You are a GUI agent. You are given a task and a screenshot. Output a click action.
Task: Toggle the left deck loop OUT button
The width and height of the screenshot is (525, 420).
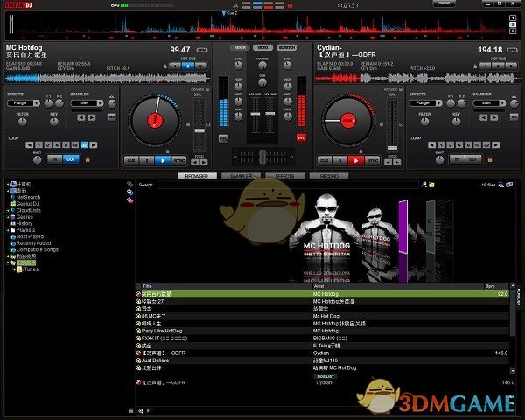[x=71, y=159]
